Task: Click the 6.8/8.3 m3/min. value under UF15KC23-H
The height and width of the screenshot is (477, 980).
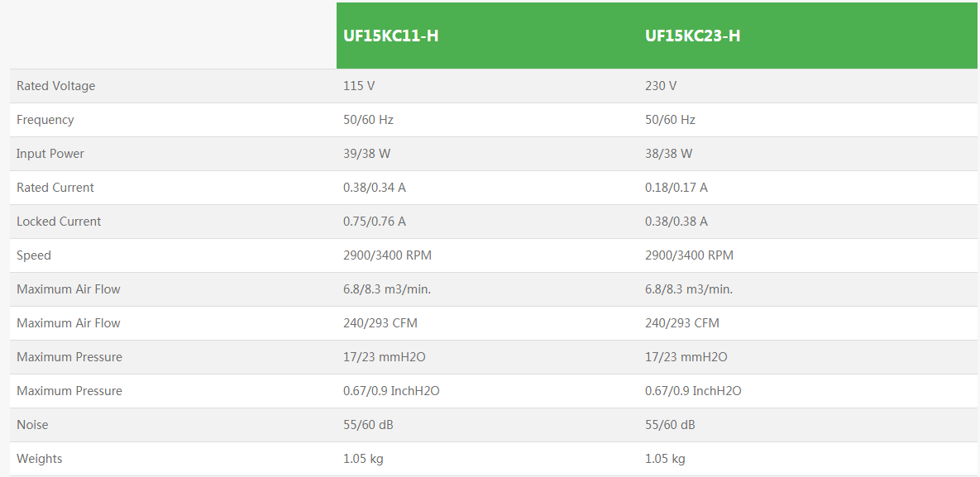Action: pos(689,289)
